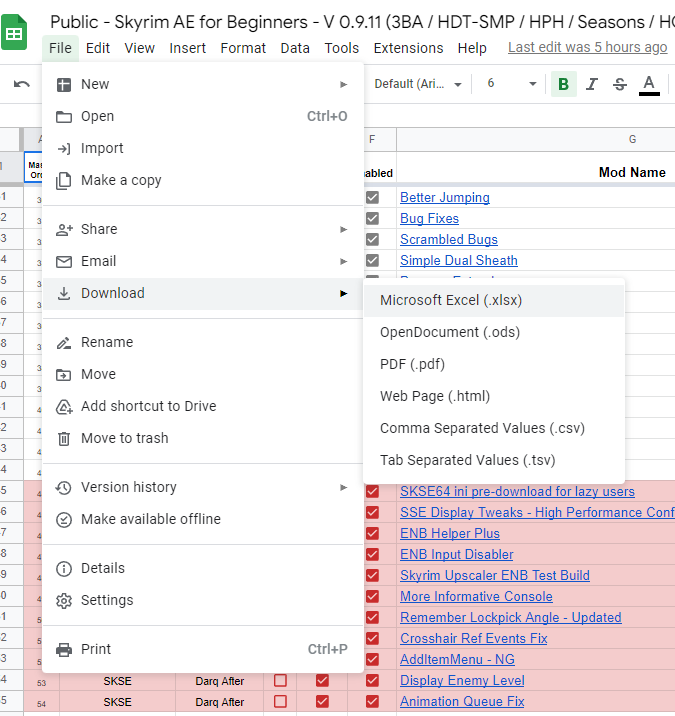Open the Format menu
Screen dimensions: 675x716
click(243, 48)
